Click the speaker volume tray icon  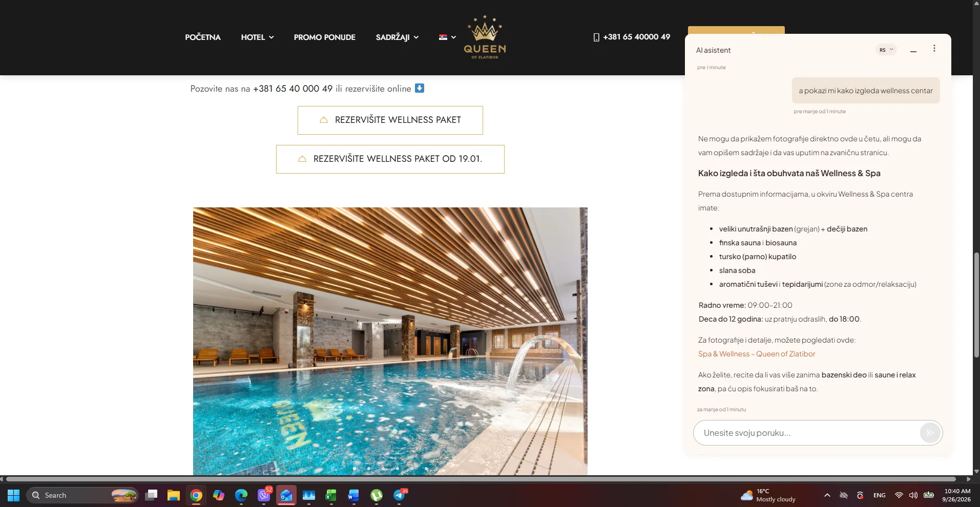[x=913, y=495]
